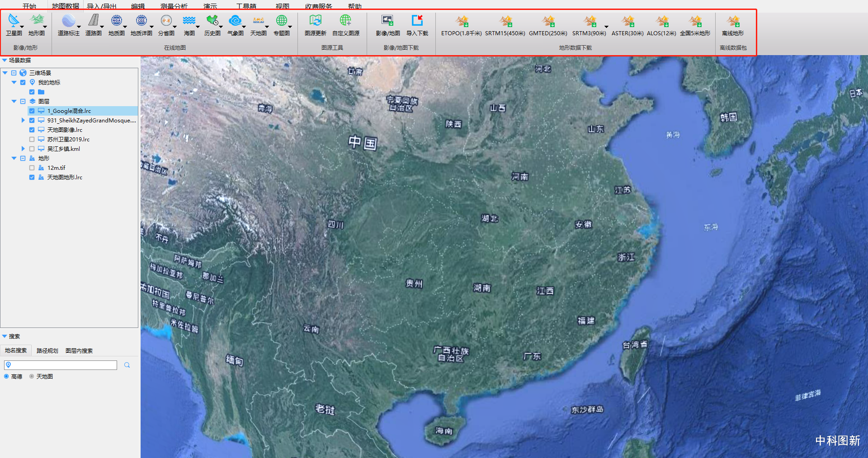The width and height of the screenshot is (868, 458).
Task: Select the 地名搜索 search tab
Action: (x=16, y=351)
